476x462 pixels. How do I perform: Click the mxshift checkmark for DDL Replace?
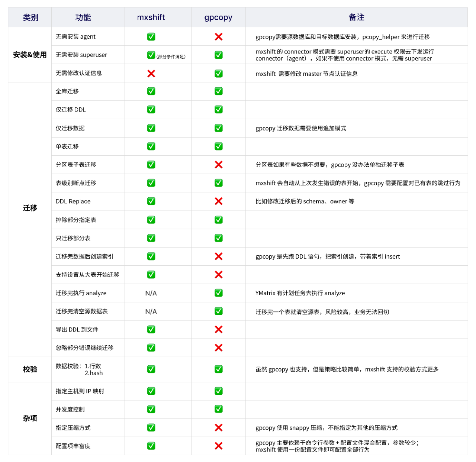click(x=151, y=201)
